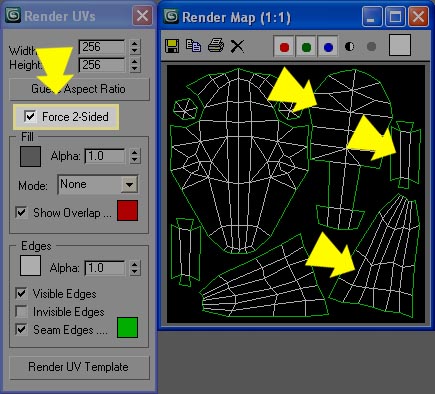Open the fill Mode dropdown
The height and width of the screenshot is (394, 435).
pos(129,184)
